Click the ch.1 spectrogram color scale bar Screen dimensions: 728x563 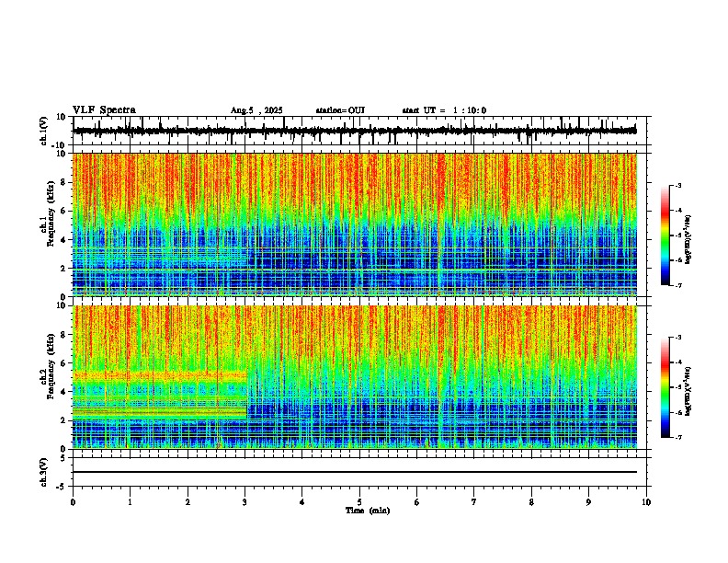point(665,236)
